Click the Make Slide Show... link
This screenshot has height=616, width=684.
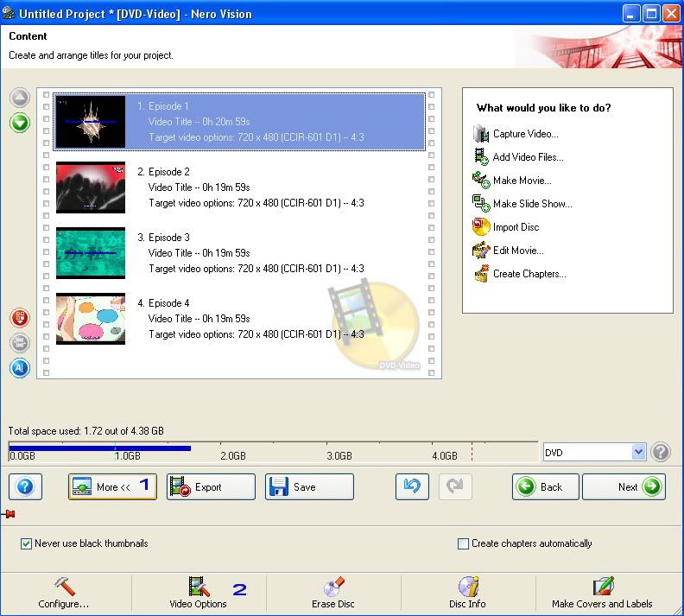pos(533,204)
